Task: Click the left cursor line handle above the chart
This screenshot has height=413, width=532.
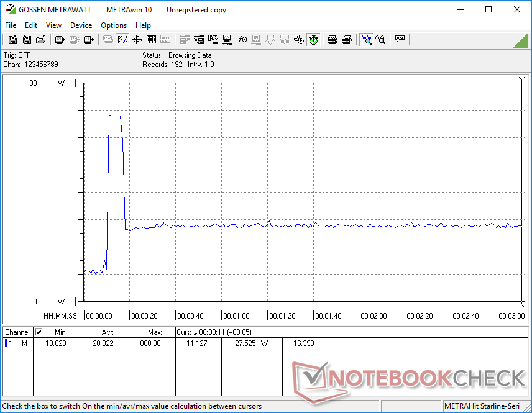Action: point(98,81)
